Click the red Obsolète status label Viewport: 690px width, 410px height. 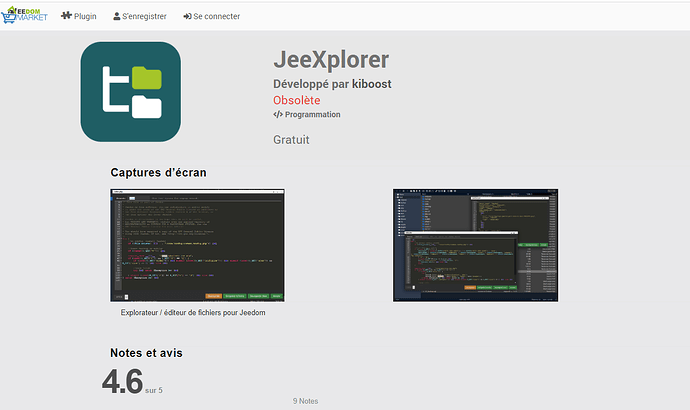click(x=297, y=100)
